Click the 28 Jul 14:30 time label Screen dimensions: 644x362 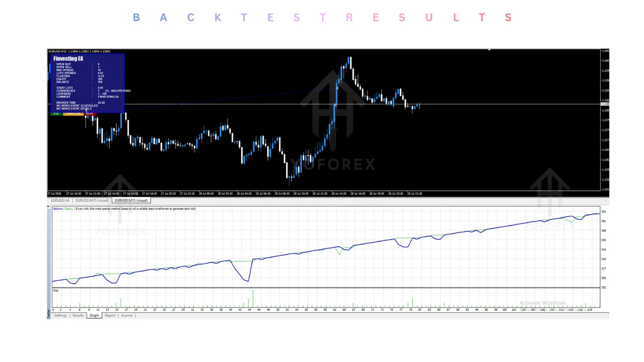(340, 194)
